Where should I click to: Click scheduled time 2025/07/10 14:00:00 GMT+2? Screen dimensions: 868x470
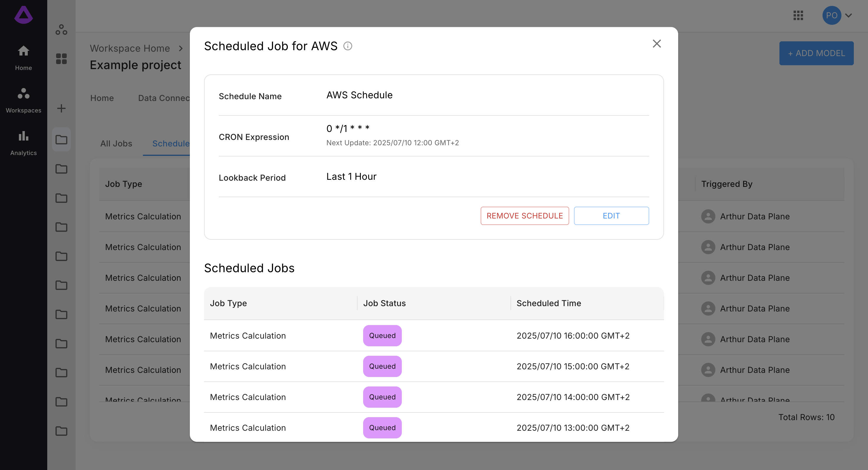[573, 396]
